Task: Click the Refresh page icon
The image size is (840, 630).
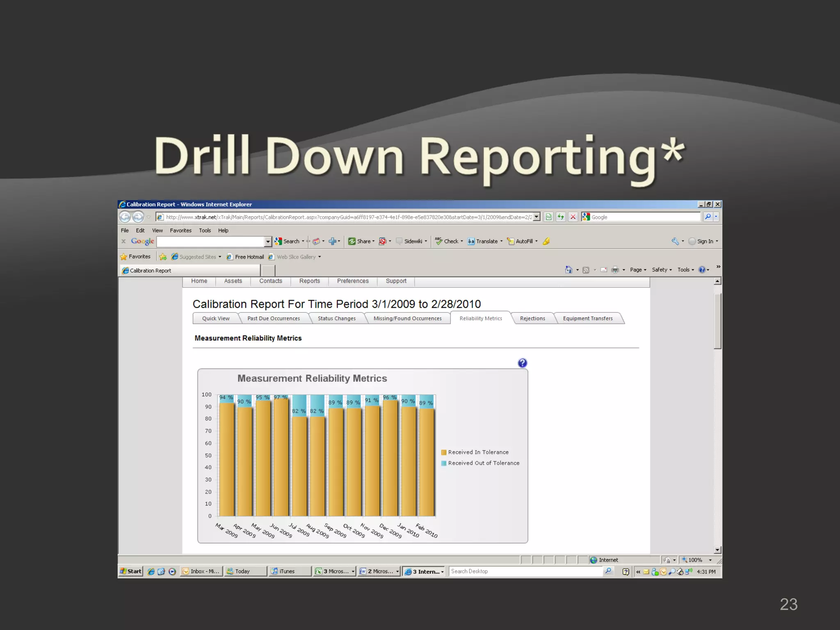Action: point(561,217)
